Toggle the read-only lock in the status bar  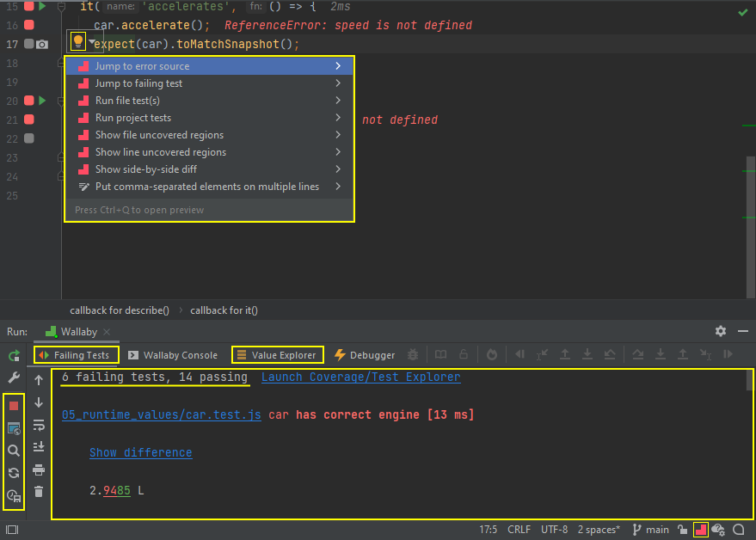(x=682, y=530)
